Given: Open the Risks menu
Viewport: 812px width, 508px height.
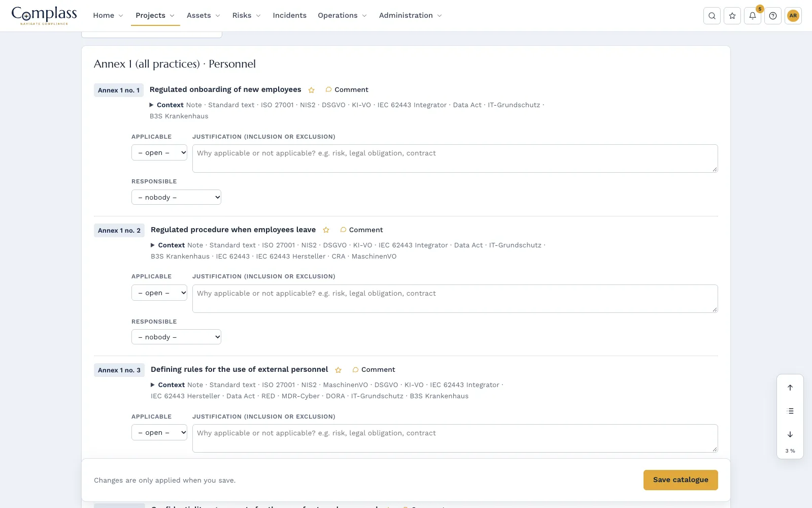Looking at the screenshot, I should coord(247,16).
